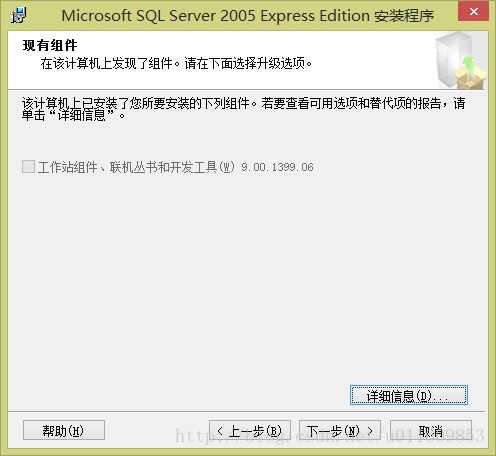Click the left chevron on the 上一步 button

[x=220, y=431]
